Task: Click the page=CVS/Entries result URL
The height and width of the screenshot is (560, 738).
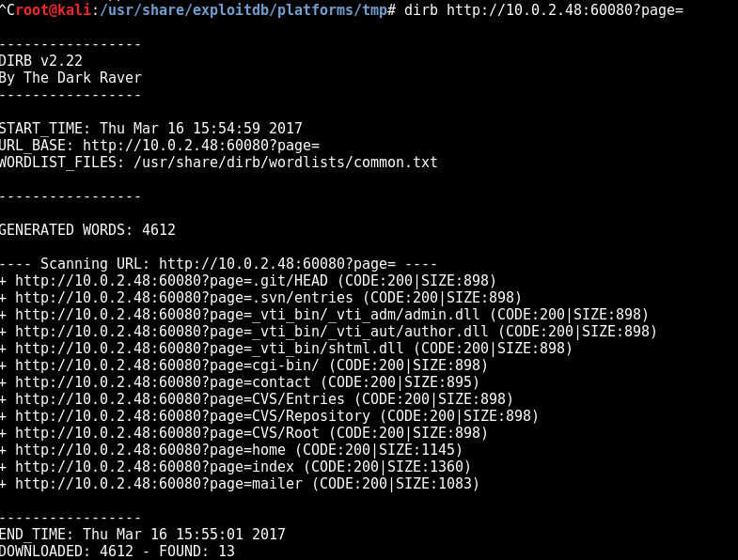Action: point(180,399)
